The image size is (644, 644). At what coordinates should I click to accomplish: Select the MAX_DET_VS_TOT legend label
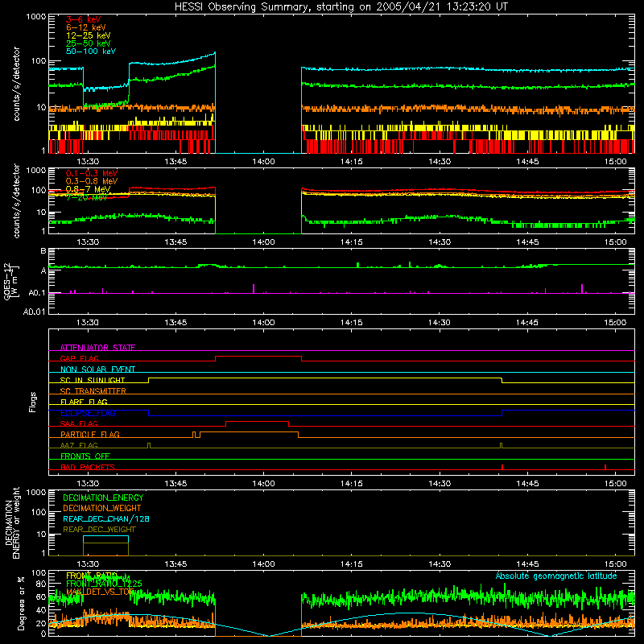(x=100, y=592)
